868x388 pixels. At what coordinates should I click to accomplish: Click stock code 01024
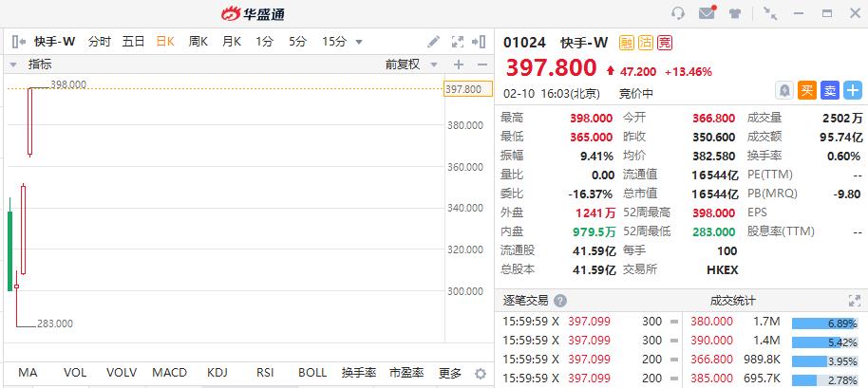click(x=524, y=43)
